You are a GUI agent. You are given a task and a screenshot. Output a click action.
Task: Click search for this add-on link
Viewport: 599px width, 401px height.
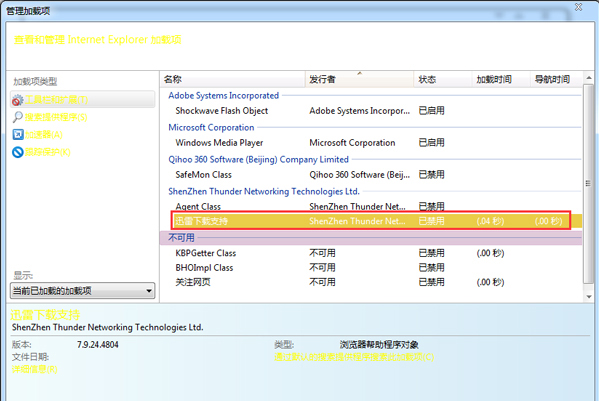354,357
